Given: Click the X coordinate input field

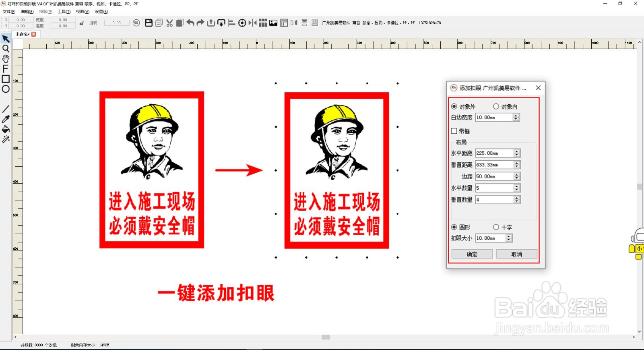Looking at the screenshot, I should (21, 20).
